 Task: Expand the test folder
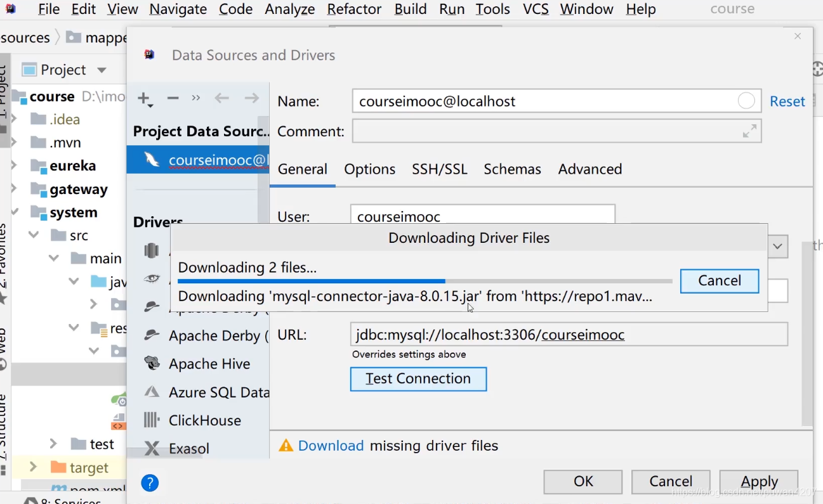(x=54, y=444)
